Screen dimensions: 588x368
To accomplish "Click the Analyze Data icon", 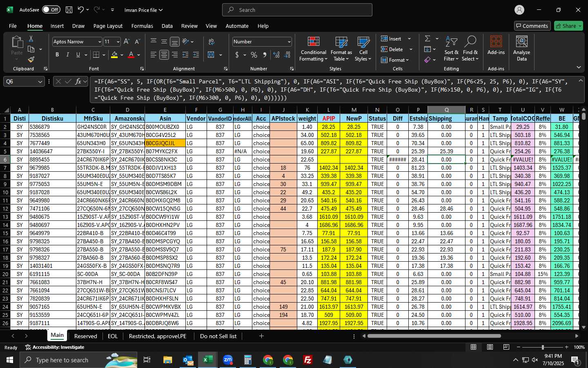I will tap(521, 48).
